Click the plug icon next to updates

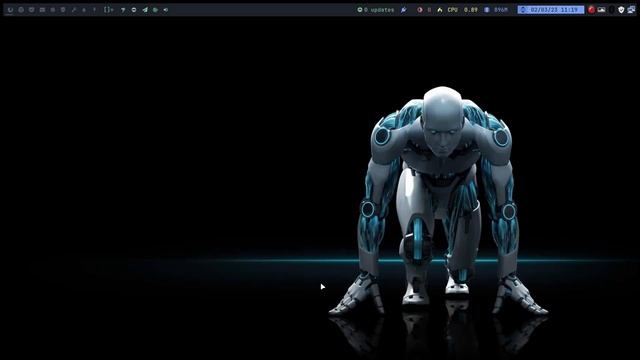point(404,10)
